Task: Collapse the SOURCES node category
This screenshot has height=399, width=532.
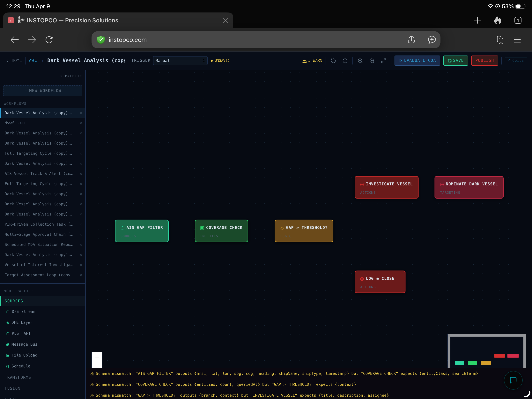Action: [43, 301]
